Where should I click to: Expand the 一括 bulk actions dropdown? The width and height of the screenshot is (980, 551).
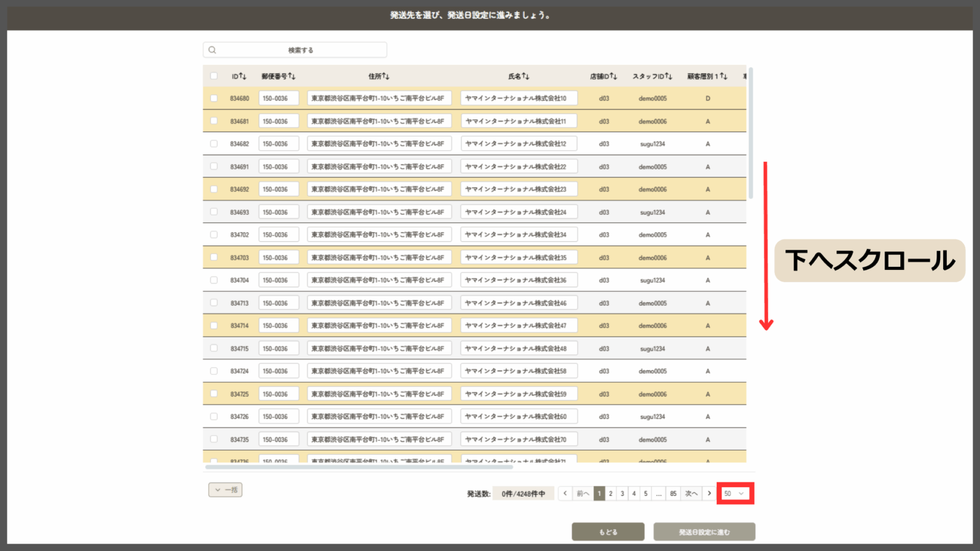click(225, 490)
